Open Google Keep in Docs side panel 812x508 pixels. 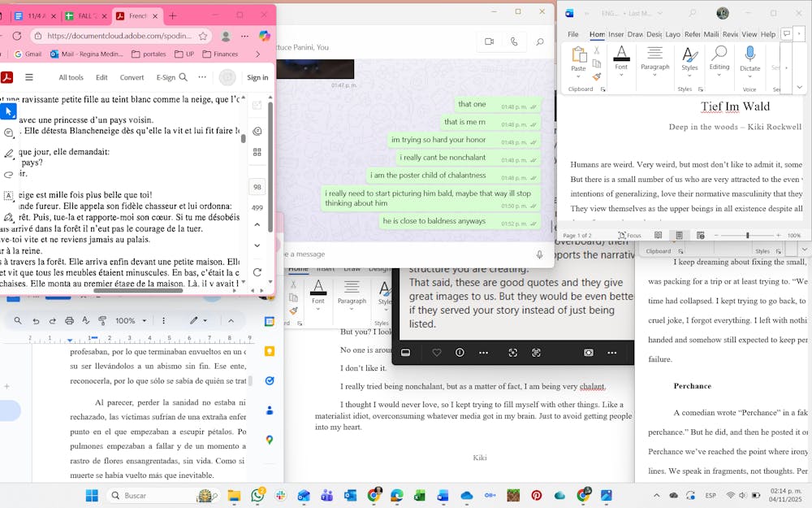269,351
